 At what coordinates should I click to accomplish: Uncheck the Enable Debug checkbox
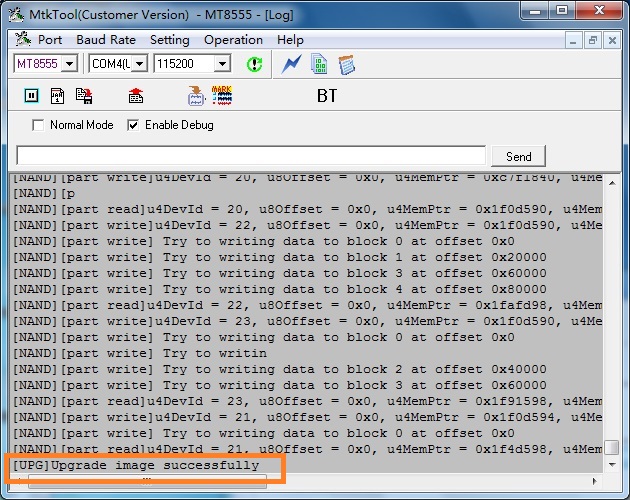(x=133, y=125)
